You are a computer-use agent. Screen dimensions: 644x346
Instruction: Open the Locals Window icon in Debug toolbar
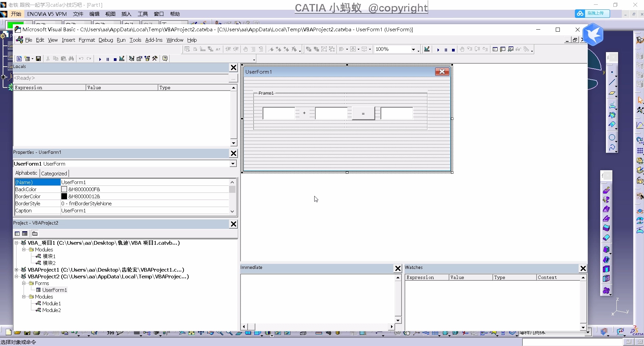pos(495,49)
